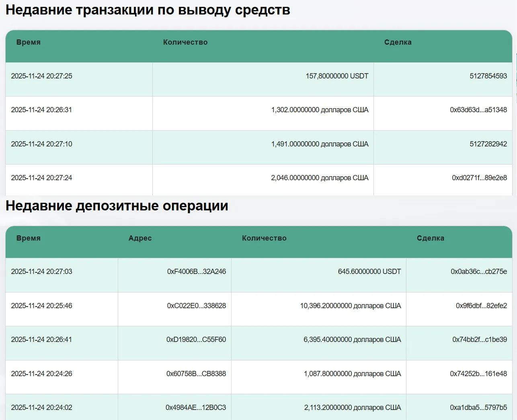Click the 'Сделка' header in withdrawals table
This screenshot has width=517, height=420.
[x=398, y=42]
